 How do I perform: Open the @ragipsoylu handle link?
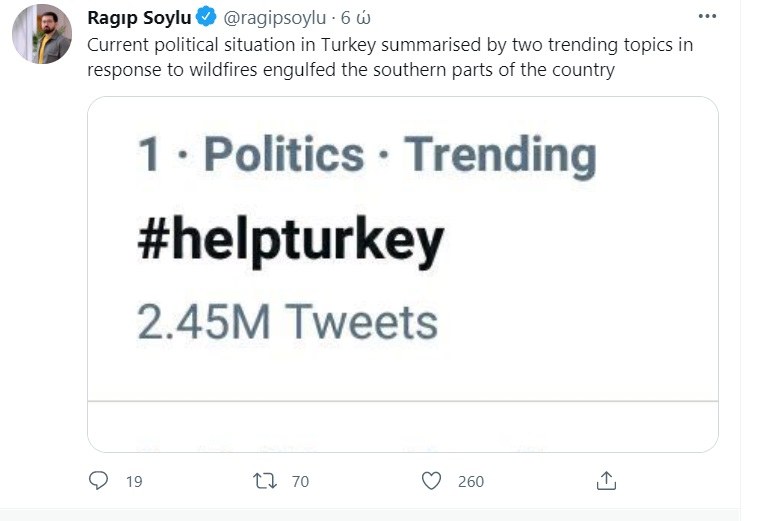270,17
